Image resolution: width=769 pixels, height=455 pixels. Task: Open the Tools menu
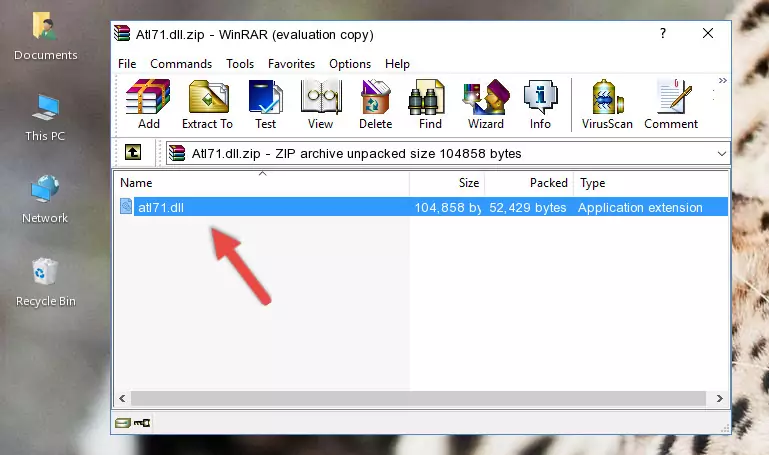240,64
